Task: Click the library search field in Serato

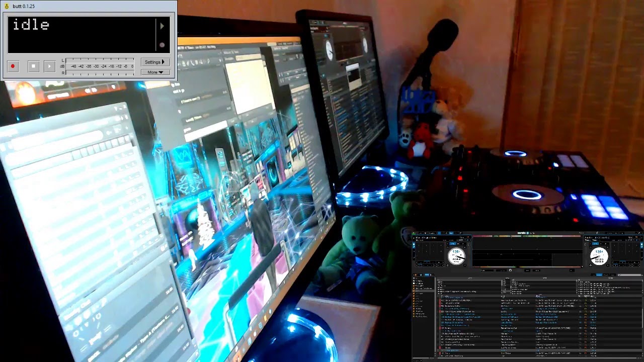Action: pyautogui.click(x=630, y=275)
